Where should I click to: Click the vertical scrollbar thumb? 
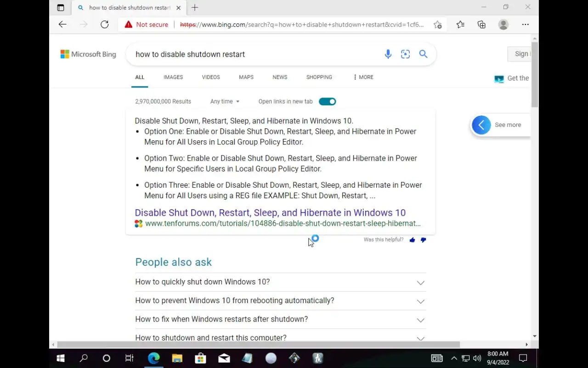click(535, 75)
